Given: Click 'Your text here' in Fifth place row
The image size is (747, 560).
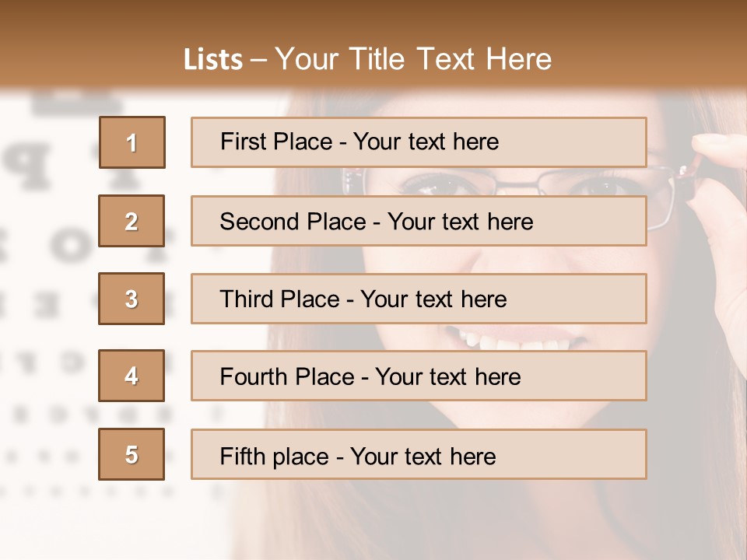Looking at the screenshot, I should (x=423, y=456).
